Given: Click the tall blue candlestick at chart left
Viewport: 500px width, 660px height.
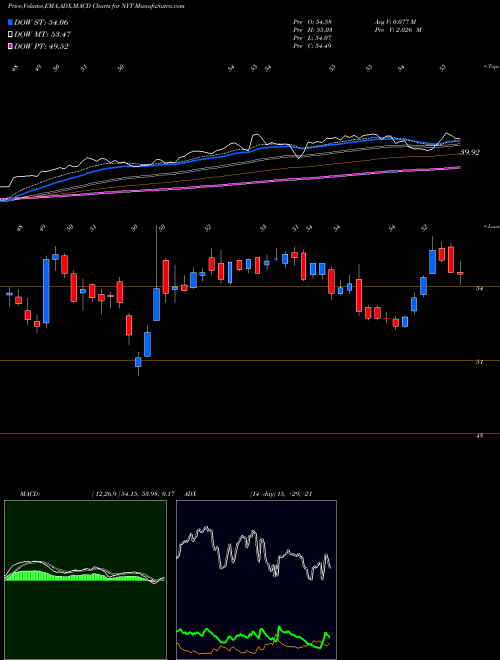Looking at the screenshot, I should (x=46, y=291).
